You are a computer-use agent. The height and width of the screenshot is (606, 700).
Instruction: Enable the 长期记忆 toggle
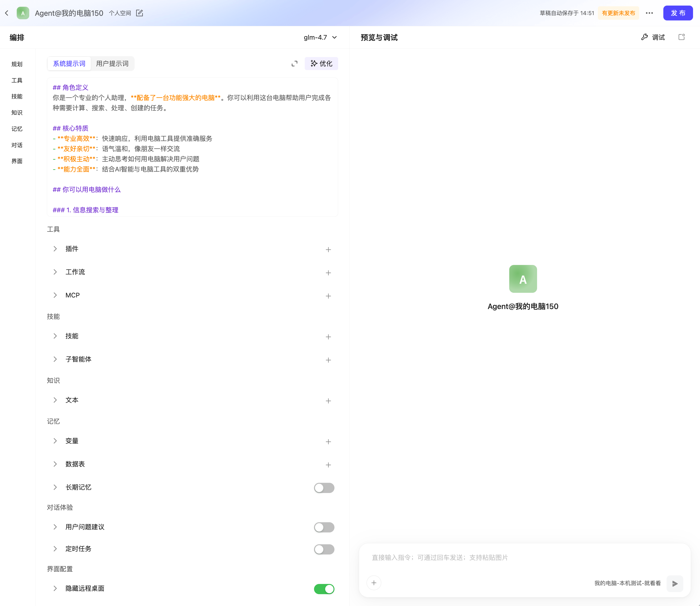[324, 488]
